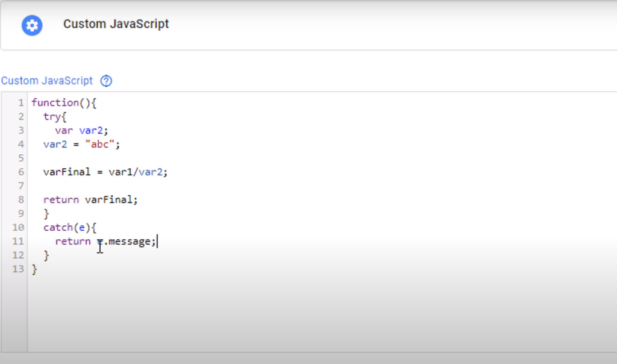Click the Custom JavaScript section label
Screen dimensions: 617x364
(47, 81)
